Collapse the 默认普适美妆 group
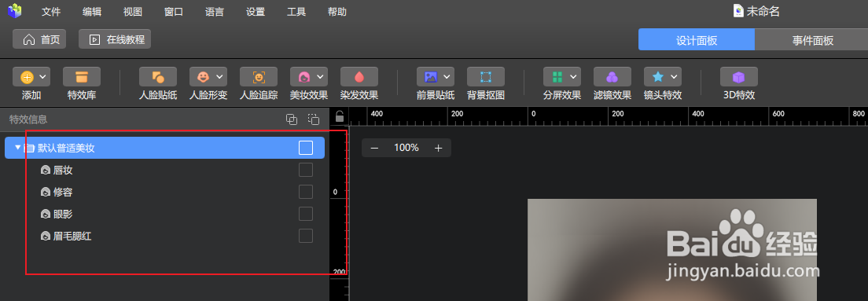The height and width of the screenshot is (301, 868). [17, 148]
